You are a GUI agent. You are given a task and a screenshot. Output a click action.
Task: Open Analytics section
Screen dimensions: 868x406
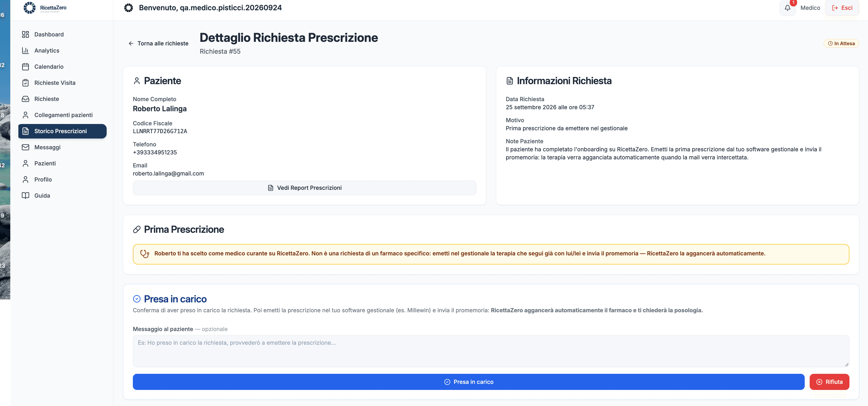[62, 51]
